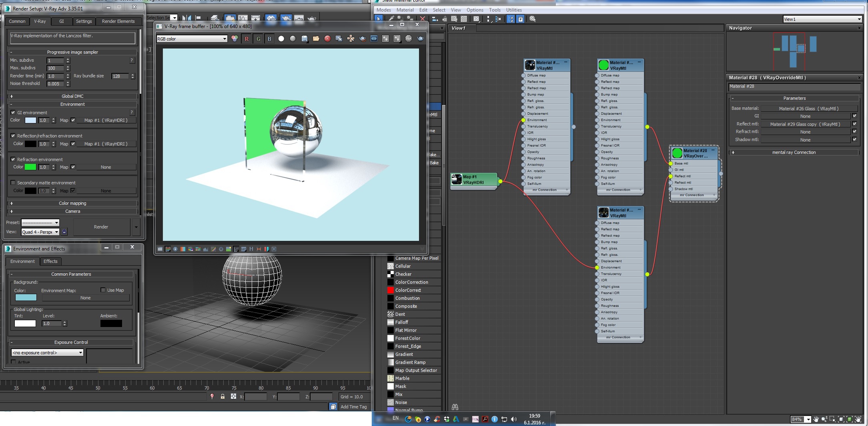Select the pick material from object eyedropper in Slate editor
The image size is (868, 426).
click(x=391, y=19)
